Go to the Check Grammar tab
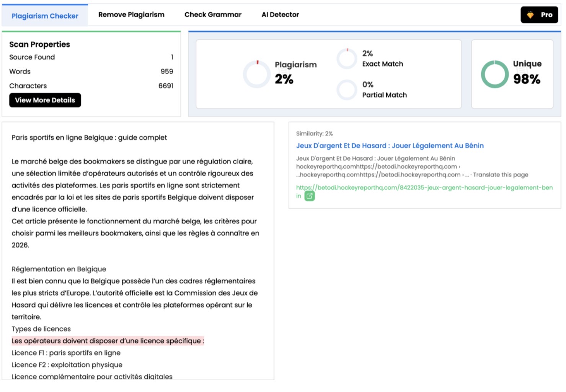This screenshot has width=566, height=392. (x=213, y=15)
